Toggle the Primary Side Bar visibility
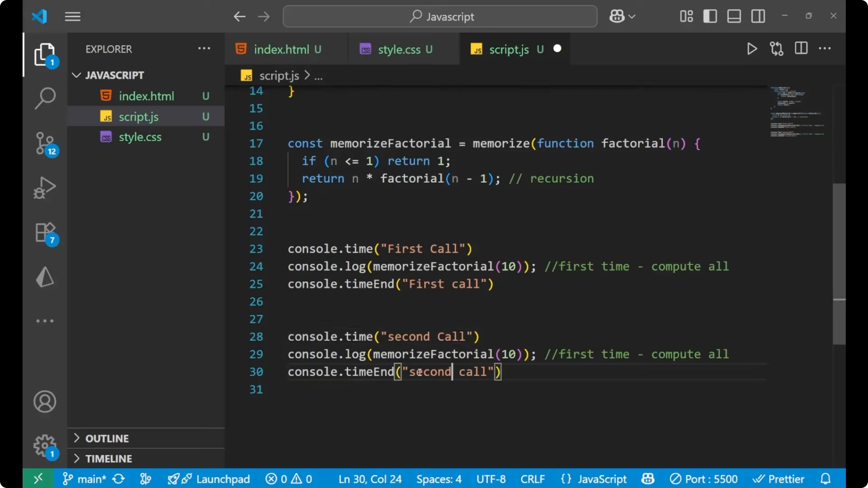 (710, 16)
